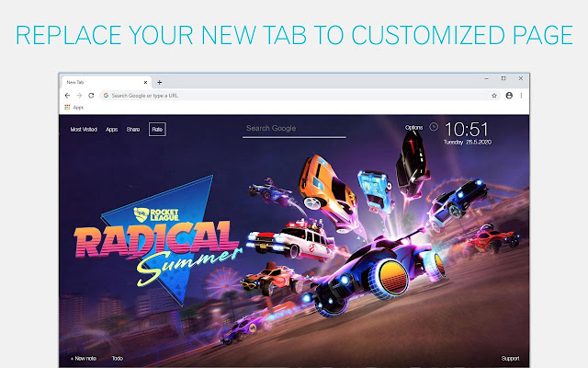This screenshot has width=588, height=368.
Task: Open the Todo list
Action: (118, 358)
